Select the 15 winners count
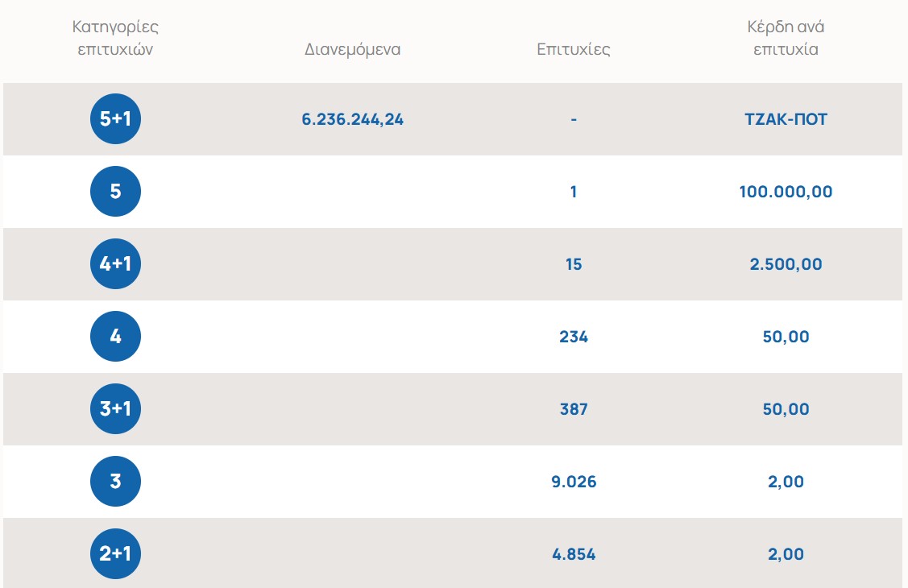 [x=574, y=264]
